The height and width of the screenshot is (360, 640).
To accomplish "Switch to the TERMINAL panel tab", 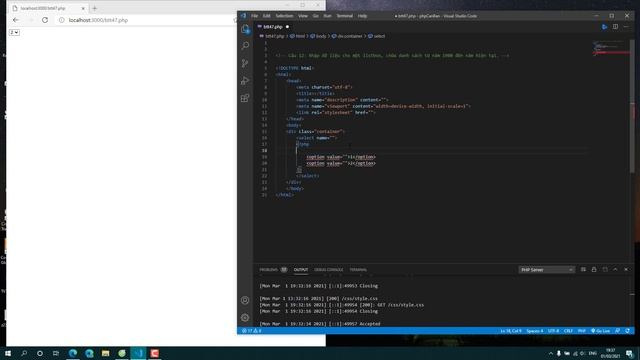I will pos(358,270).
